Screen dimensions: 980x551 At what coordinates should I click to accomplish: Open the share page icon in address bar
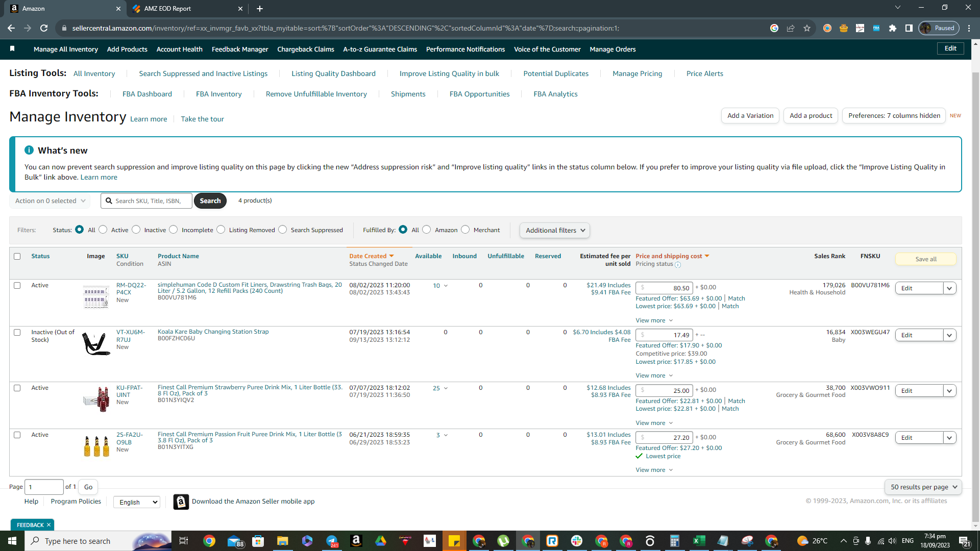791,28
